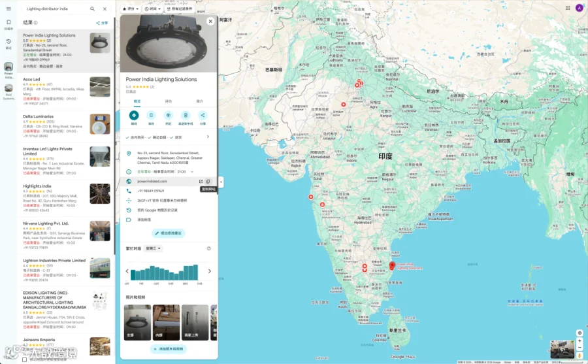588x364 pixels.
Task: Open Saved places bookmark in sidebar
Action: tap(8, 24)
